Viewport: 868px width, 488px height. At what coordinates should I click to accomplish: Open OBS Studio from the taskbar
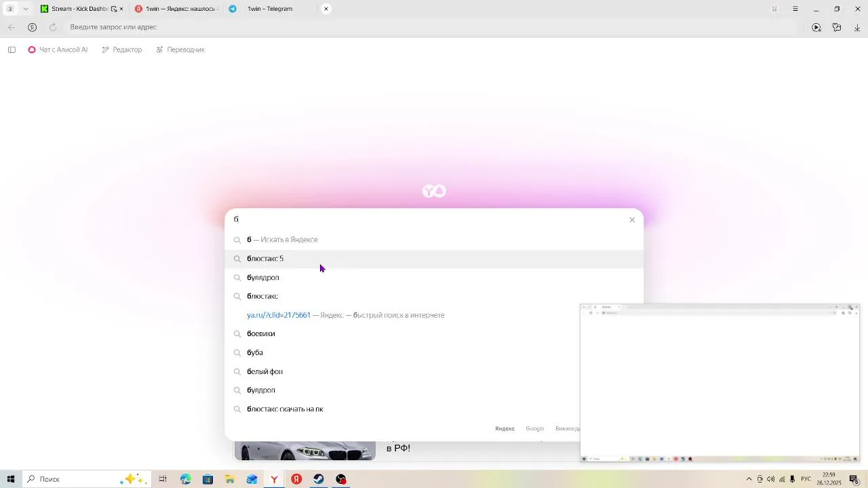pos(341,479)
